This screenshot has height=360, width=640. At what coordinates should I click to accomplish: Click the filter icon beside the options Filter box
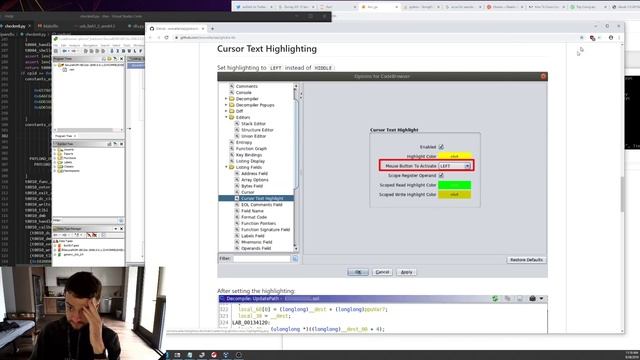[295, 258]
